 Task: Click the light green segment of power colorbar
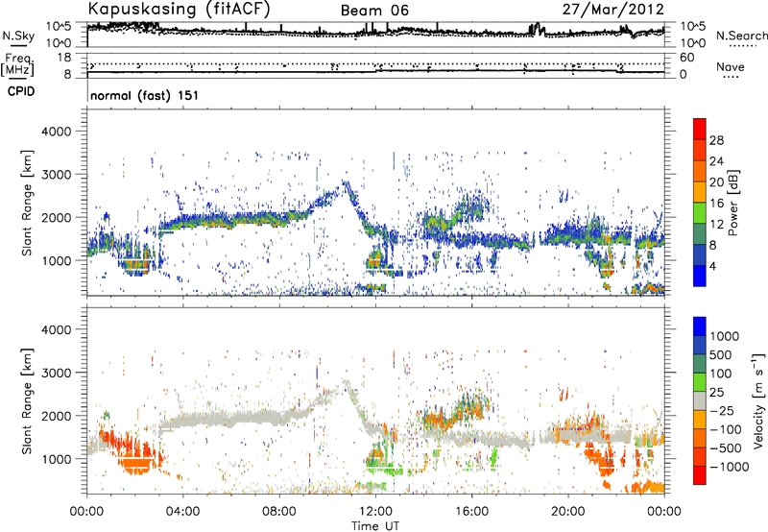pos(700,212)
